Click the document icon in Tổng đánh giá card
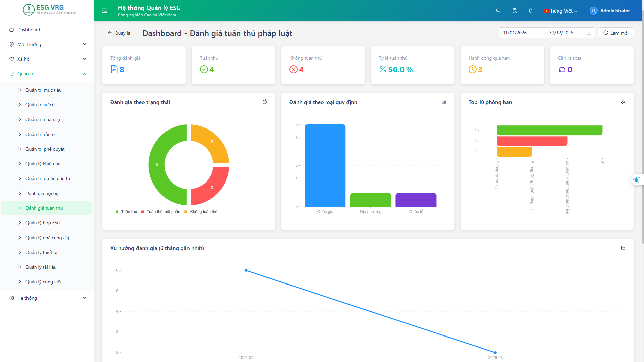644x362 pixels. (114, 69)
